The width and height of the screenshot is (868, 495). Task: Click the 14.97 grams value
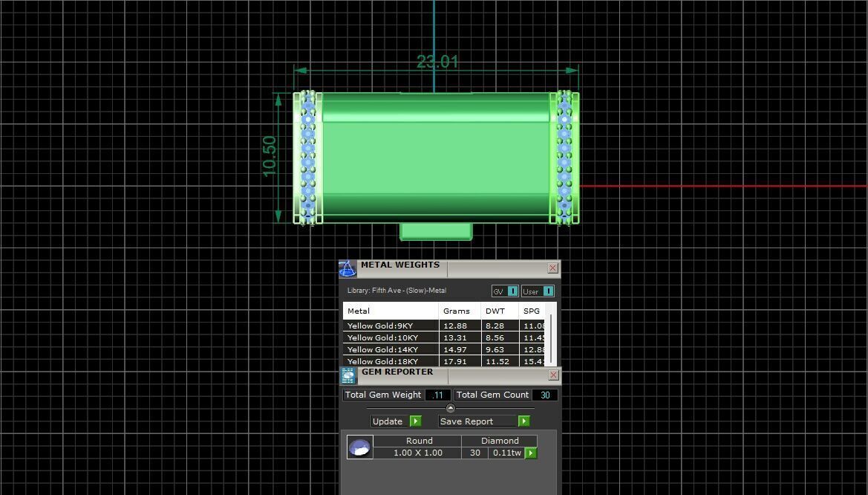click(x=455, y=350)
